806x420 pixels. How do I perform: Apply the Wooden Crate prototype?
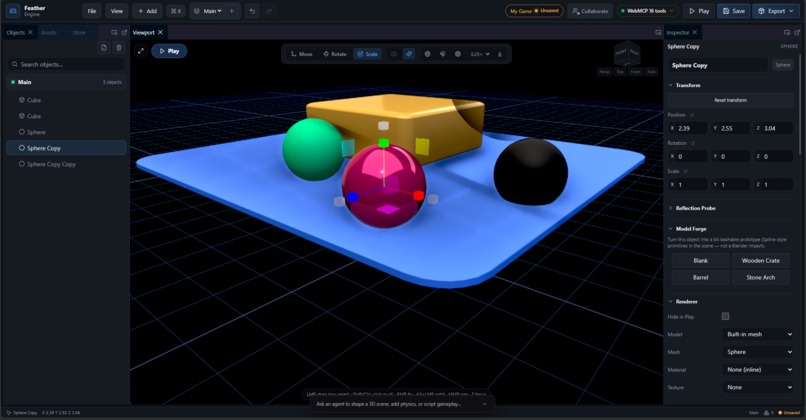760,261
